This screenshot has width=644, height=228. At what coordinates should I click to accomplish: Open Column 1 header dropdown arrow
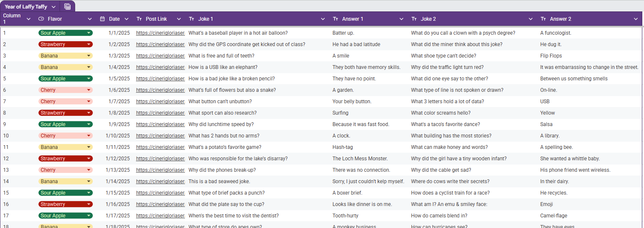pyautogui.click(x=28, y=19)
